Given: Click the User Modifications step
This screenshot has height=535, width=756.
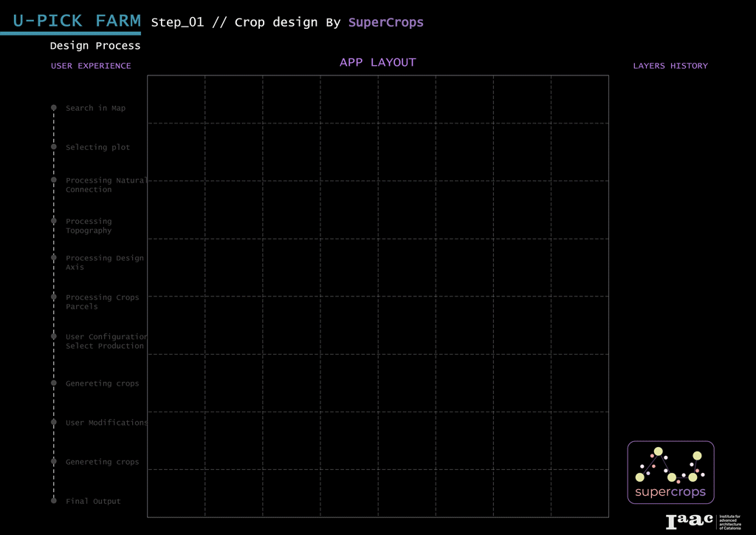Looking at the screenshot, I should click(x=106, y=423).
